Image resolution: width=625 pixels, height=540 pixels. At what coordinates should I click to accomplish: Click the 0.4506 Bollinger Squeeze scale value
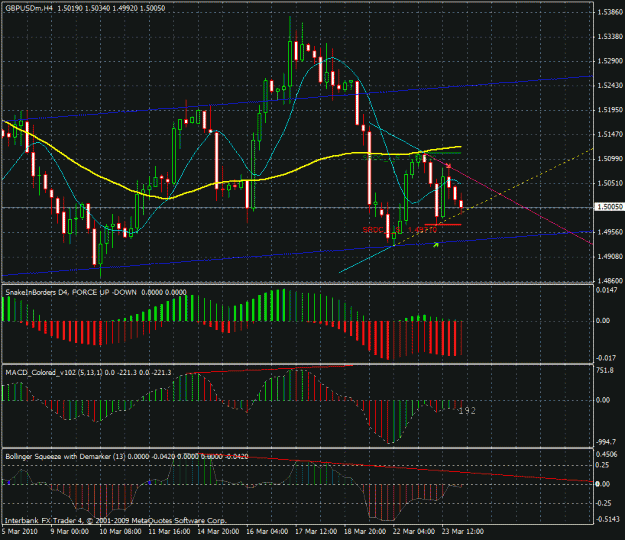(x=607, y=454)
